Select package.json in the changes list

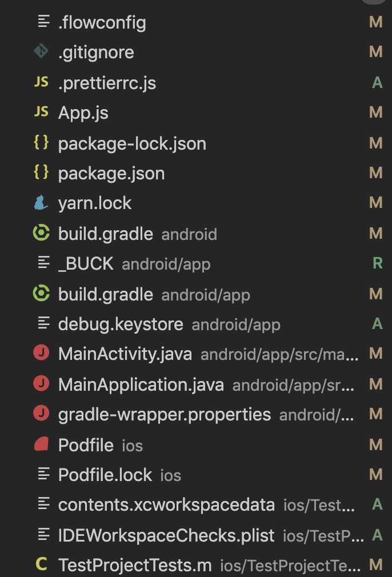click(x=111, y=173)
